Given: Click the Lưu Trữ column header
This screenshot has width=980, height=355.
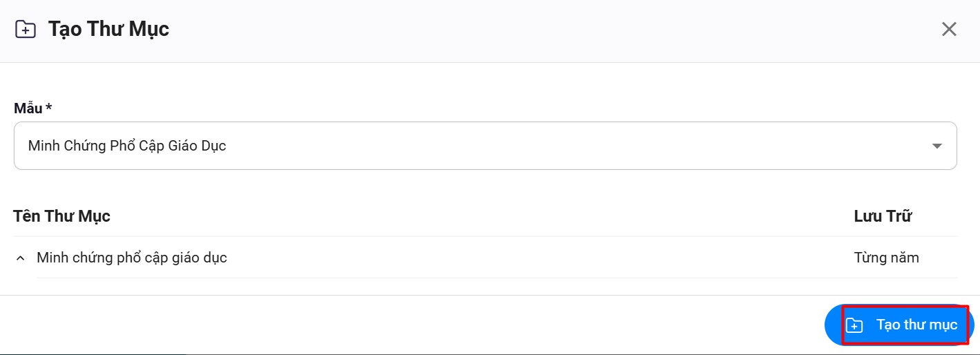Looking at the screenshot, I should 883,216.
